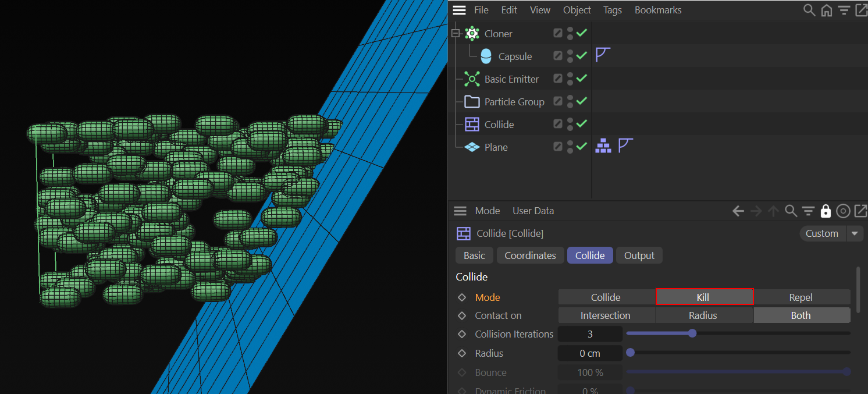This screenshot has width=868, height=394.
Task: Click the Cloner object icon
Action: pos(472,34)
